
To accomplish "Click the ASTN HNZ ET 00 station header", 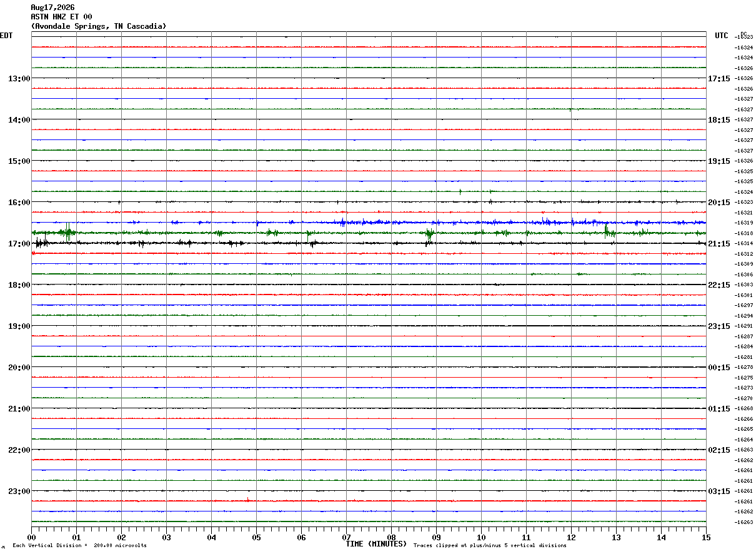I will click(61, 17).
